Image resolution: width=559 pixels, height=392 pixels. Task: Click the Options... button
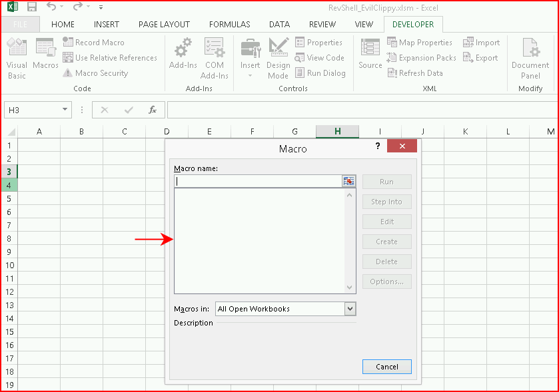pyautogui.click(x=387, y=282)
